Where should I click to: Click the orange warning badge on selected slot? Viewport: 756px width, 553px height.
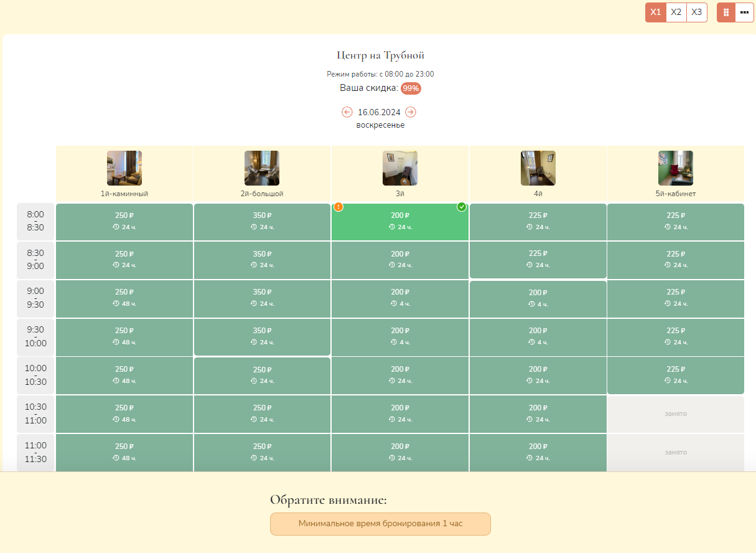(x=338, y=207)
